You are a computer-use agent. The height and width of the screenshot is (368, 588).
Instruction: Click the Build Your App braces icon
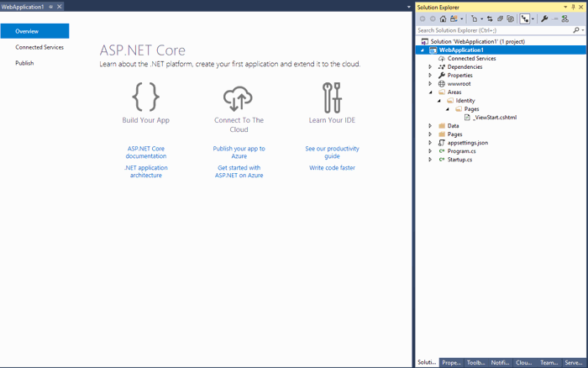[145, 97]
